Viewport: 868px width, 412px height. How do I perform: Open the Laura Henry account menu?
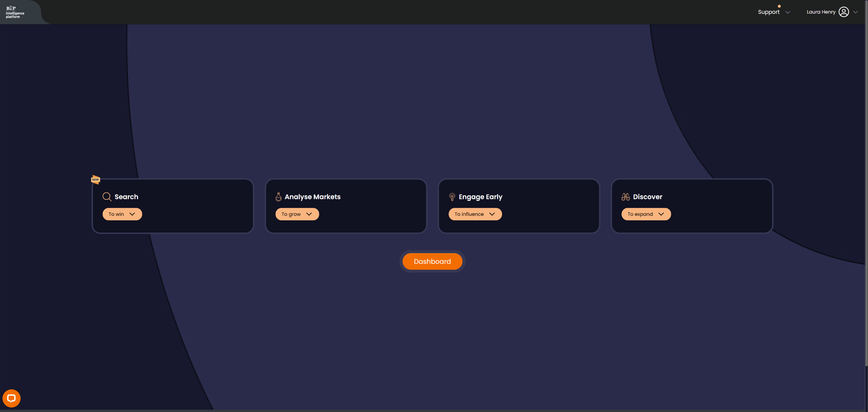coord(821,12)
